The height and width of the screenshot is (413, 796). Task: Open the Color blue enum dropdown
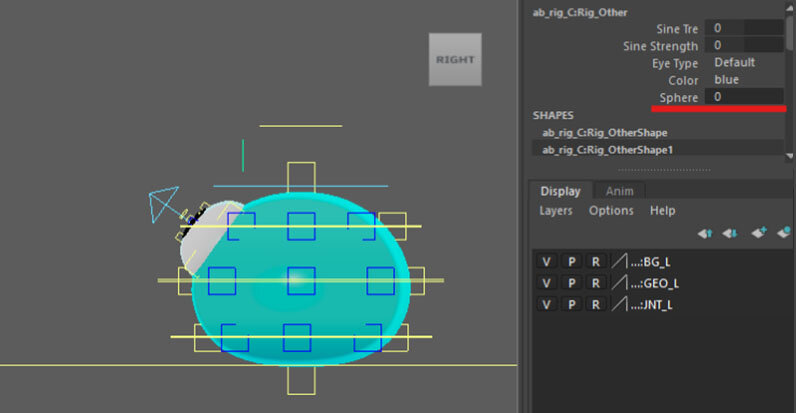tap(727, 80)
